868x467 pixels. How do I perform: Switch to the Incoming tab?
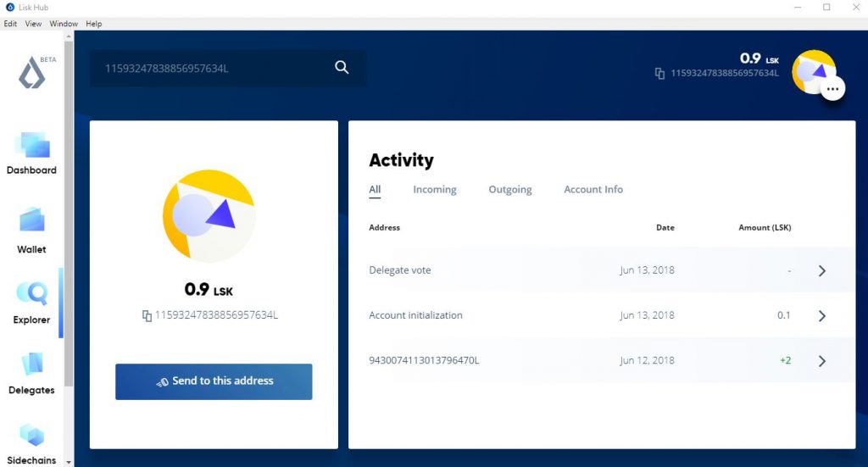coord(435,189)
